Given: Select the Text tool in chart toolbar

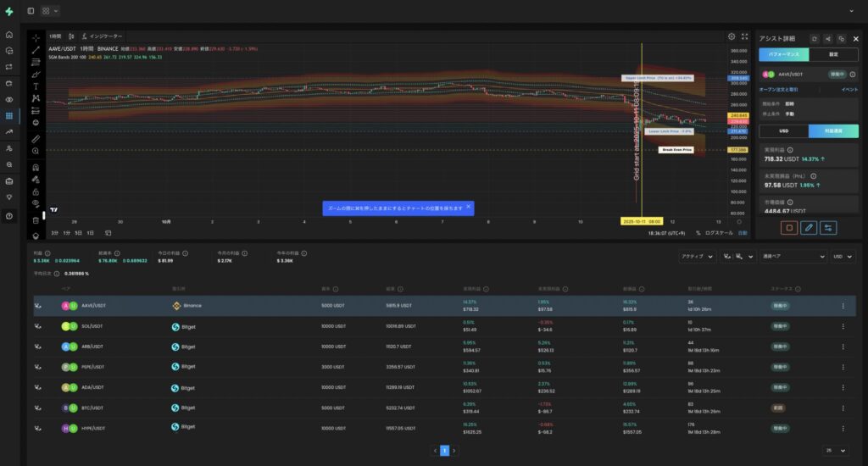Looking at the screenshot, I should pyautogui.click(x=36, y=86).
